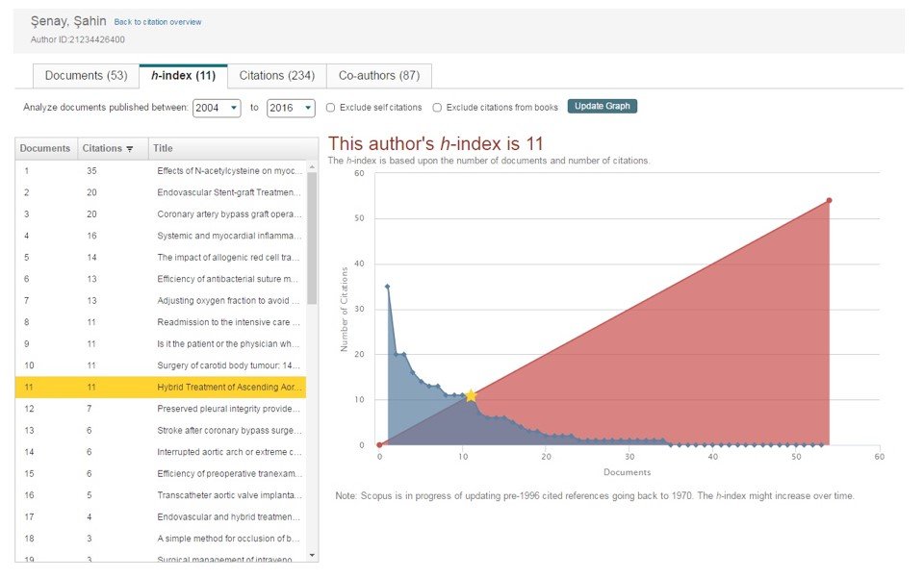Click the Author ID 21234426400 text
924x578 pixels.
tap(78, 39)
